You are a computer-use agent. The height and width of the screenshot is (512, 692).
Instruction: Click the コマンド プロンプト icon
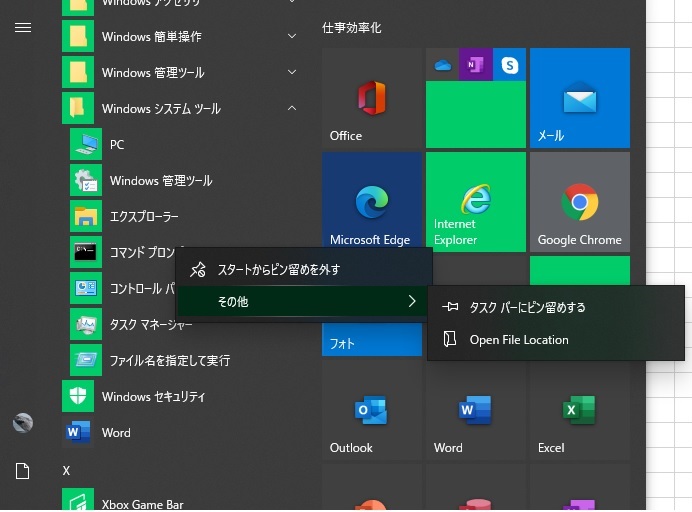click(x=86, y=252)
